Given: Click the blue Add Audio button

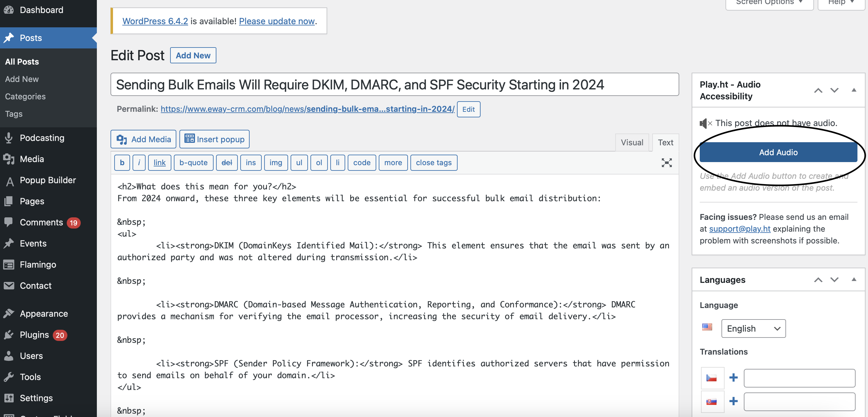Looking at the screenshot, I should [778, 152].
